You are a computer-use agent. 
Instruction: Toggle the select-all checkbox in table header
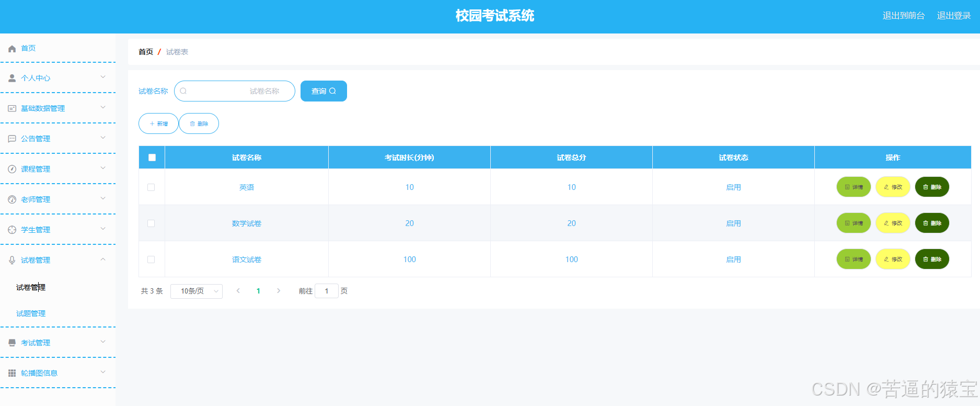click(152, 157)
